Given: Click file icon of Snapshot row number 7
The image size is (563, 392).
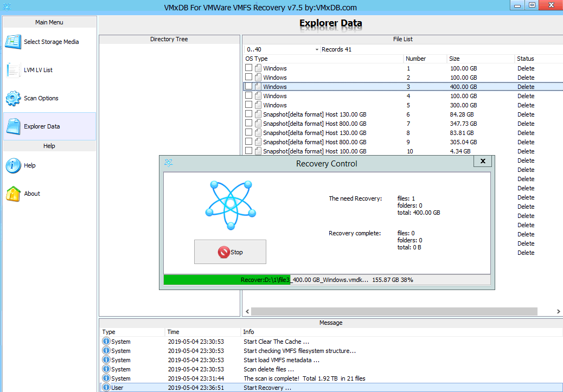Looking at the screenshot, I should (x=258, y=124).
